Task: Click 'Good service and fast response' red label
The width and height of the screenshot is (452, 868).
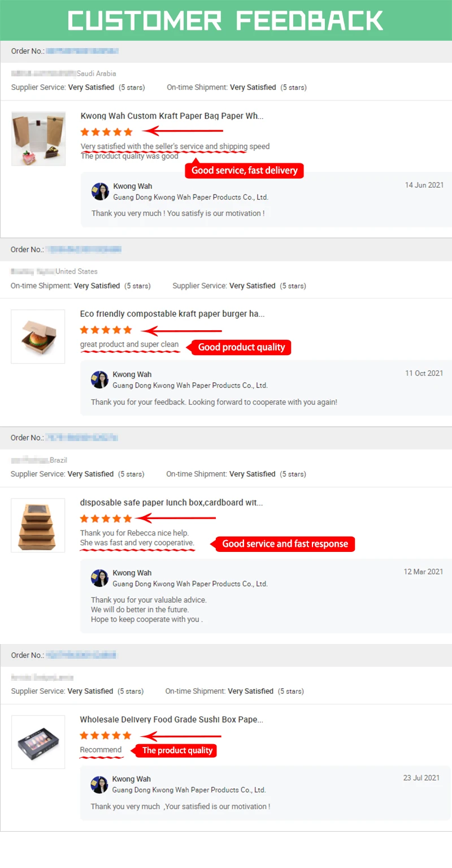Action: pyautogui.click(x=285, y=544)
